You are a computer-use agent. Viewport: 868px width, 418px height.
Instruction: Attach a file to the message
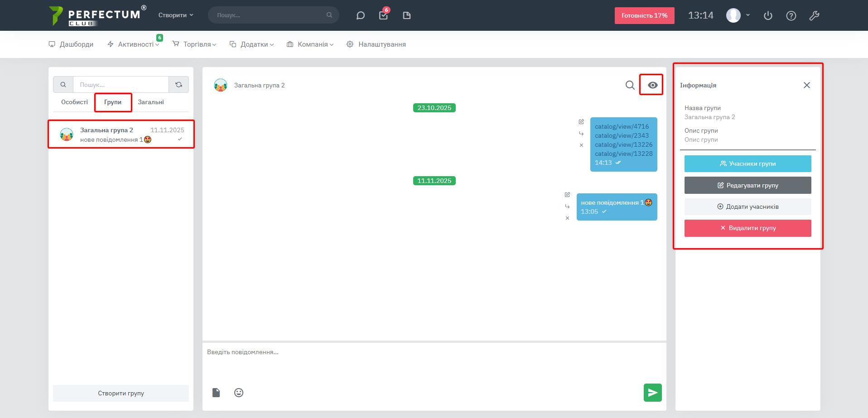point(216,393)
